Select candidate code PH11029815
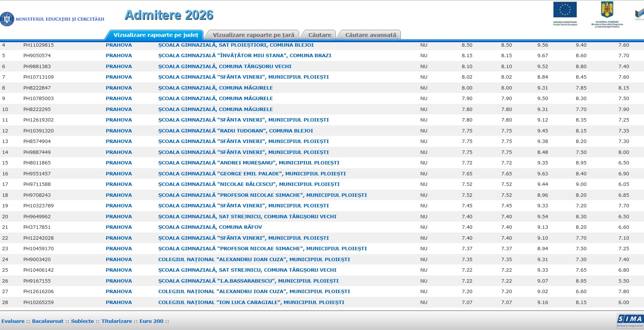 (x=38, y=45)
